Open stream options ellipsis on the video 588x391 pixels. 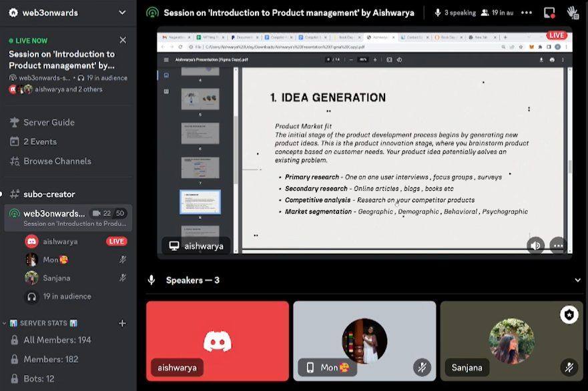coord(558,246)
